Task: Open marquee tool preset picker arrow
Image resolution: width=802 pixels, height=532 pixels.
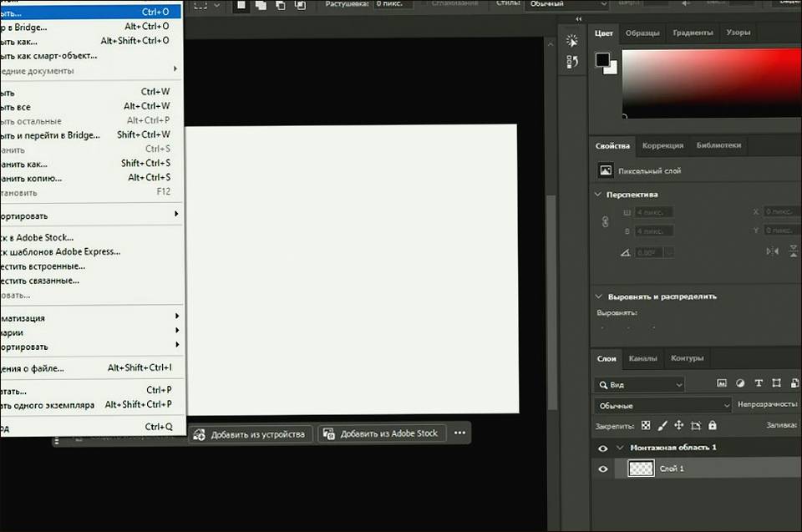Action: (x=217, y=5)
